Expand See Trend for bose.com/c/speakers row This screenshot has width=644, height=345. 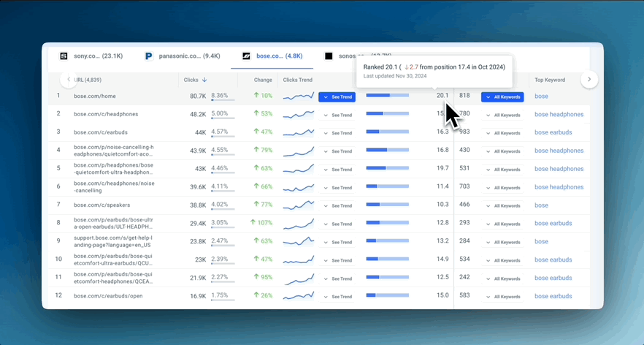pyautogui.click(x=337, y=205)
